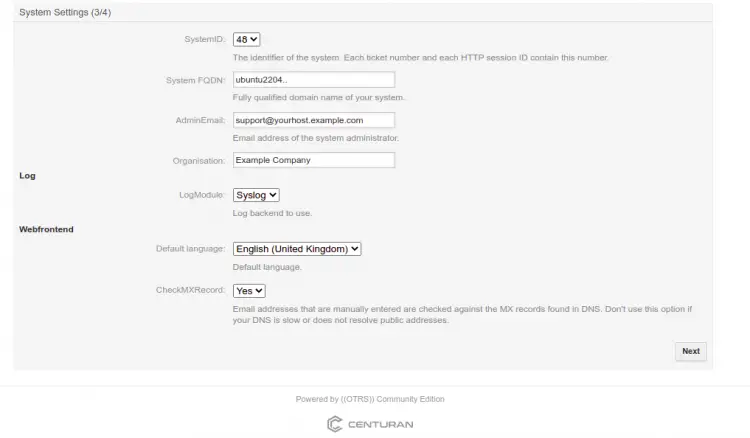This screenshot has height=438, width=750.
Task: Expand the LogModule Syslog dropdown
Action: (256, 195)
